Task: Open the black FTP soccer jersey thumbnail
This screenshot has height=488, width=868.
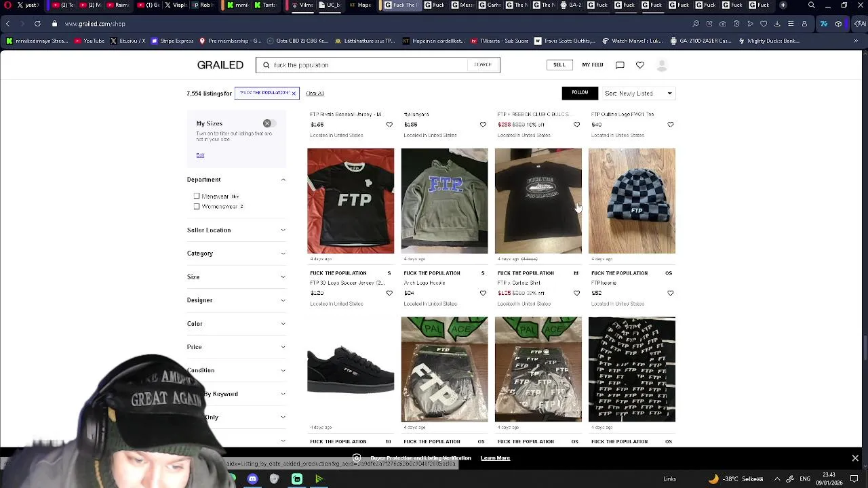Action: click(351, 201)
